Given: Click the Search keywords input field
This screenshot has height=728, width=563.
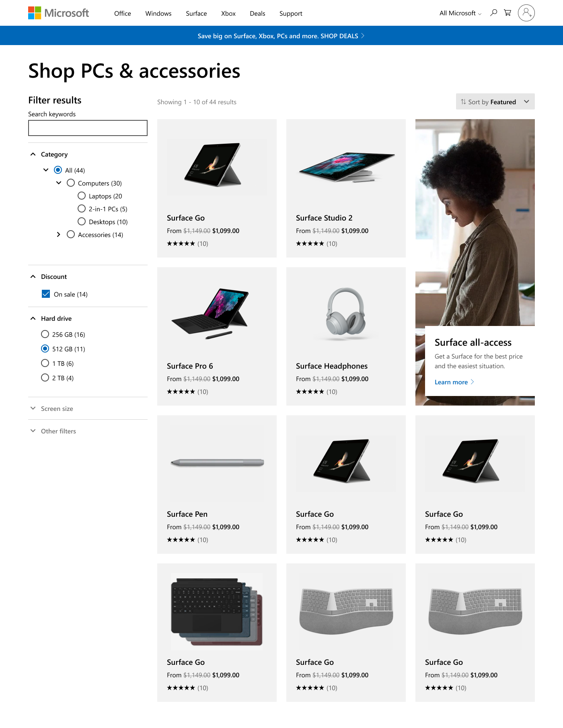Looking at the screenshot, I should pos(88,128).
